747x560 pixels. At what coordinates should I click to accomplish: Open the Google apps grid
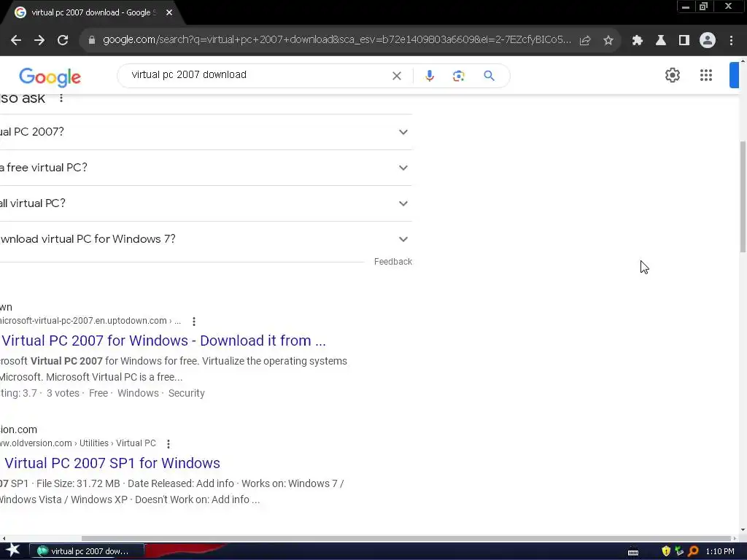[706, 75]
